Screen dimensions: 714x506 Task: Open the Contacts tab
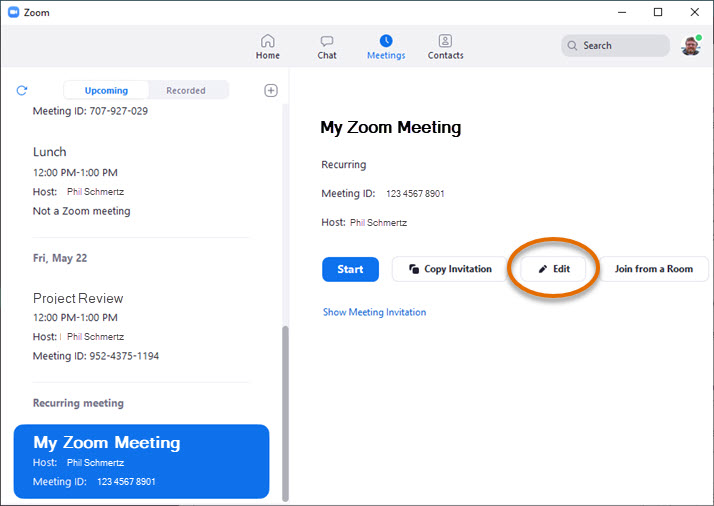445,47
